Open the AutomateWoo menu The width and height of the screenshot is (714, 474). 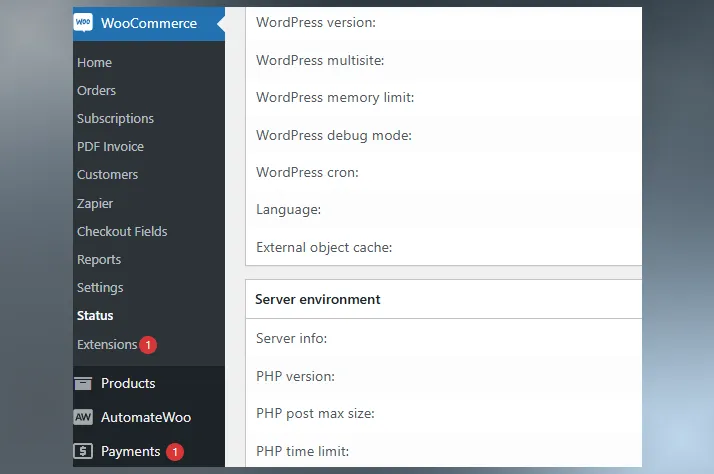146,417
